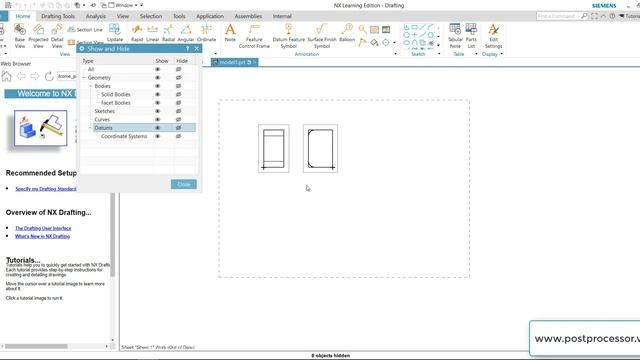640x360 pixels.
Task: Click the web browser Home icon
Action: (7, 76)
